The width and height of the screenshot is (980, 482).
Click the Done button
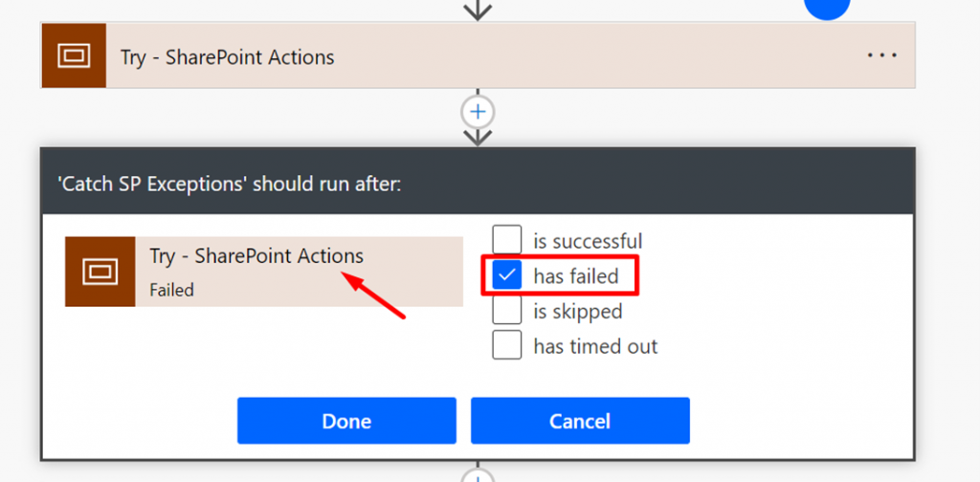pyautogui.click(x=346, y=421)
